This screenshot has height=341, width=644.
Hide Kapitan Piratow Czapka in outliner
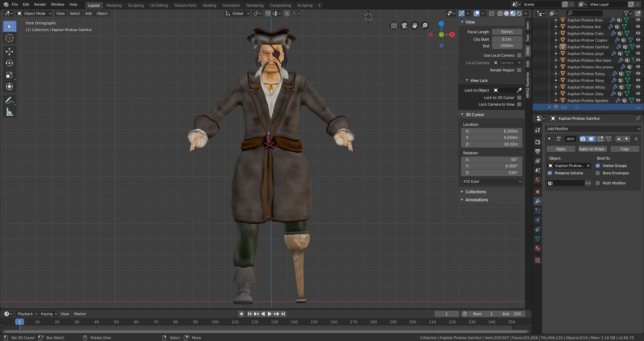638,40
